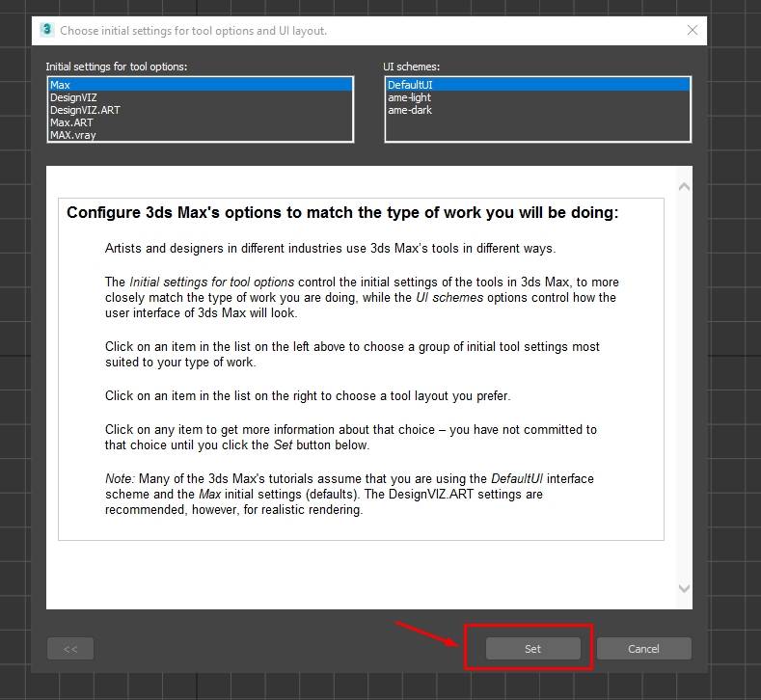Click the scroll up arrow of description panel
This screenshot has width=761, height=700.
684,186
